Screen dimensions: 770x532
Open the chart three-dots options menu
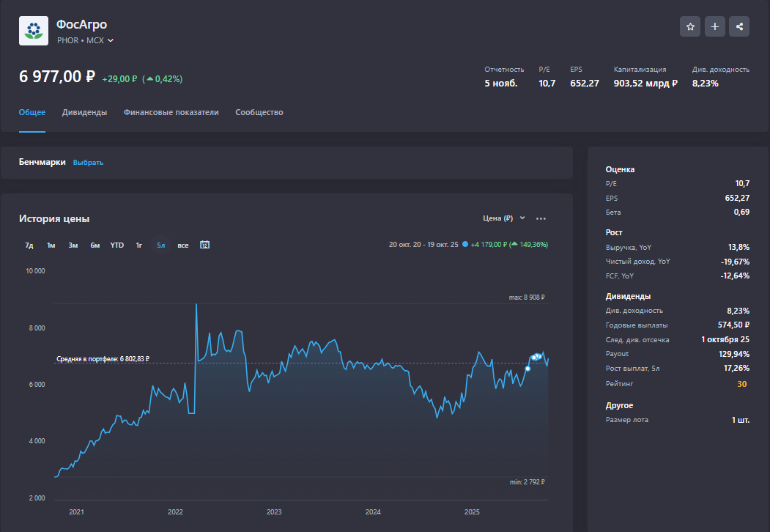tap(541, 218)
